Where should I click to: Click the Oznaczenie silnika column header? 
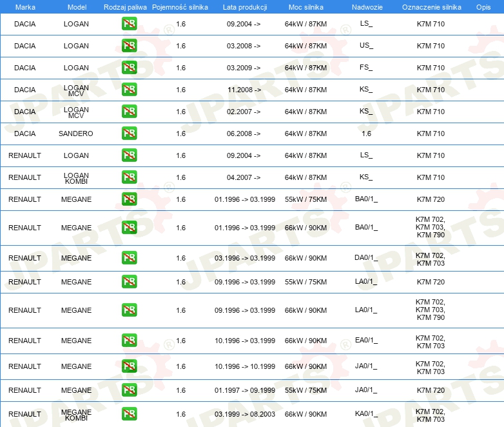click(x=431, y=7)
